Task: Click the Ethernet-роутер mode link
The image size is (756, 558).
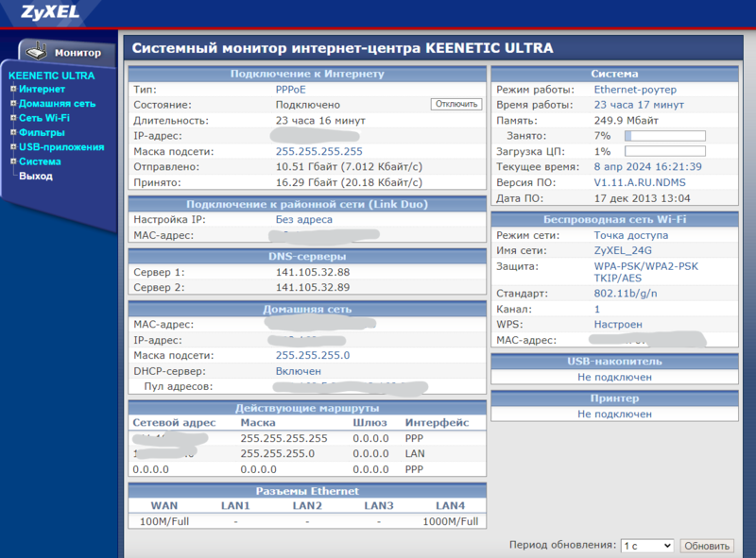Action: (635, 90)
